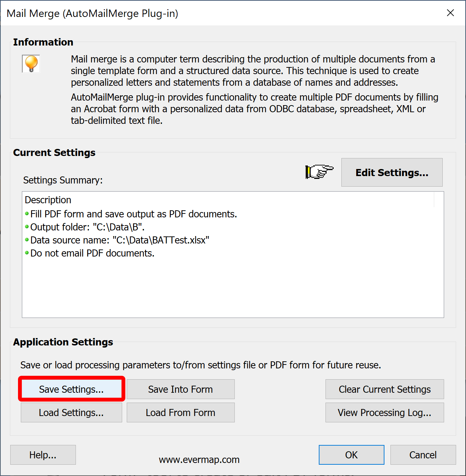Viewport: 466px width, 476px height.
Task: Clear Current Settings
Action: pyautogui.click(x=384, y=389)
